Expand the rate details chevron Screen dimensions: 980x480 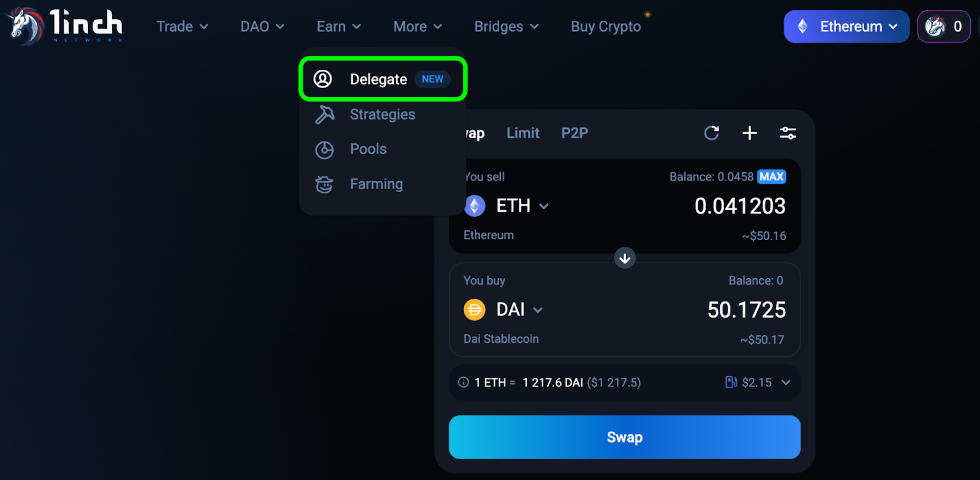click(786, 383)
